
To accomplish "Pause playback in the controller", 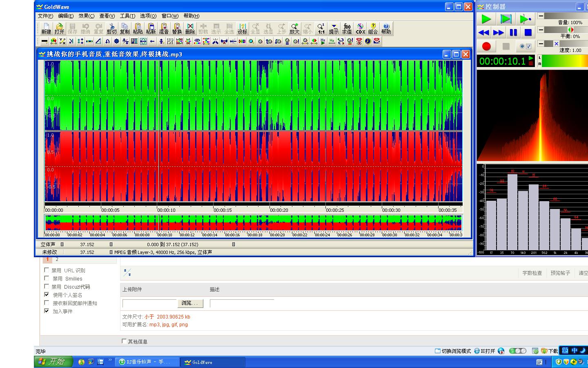I will 513,32.
